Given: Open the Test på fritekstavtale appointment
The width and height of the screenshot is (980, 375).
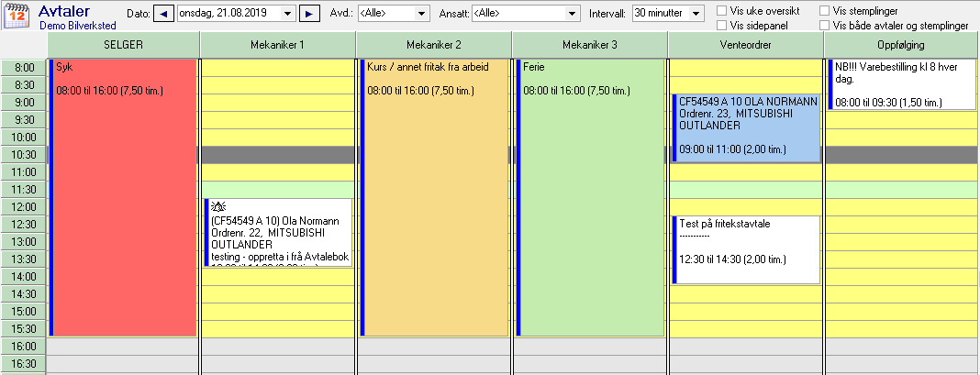Looking at the screenshot, I should [x=746, y=250].
